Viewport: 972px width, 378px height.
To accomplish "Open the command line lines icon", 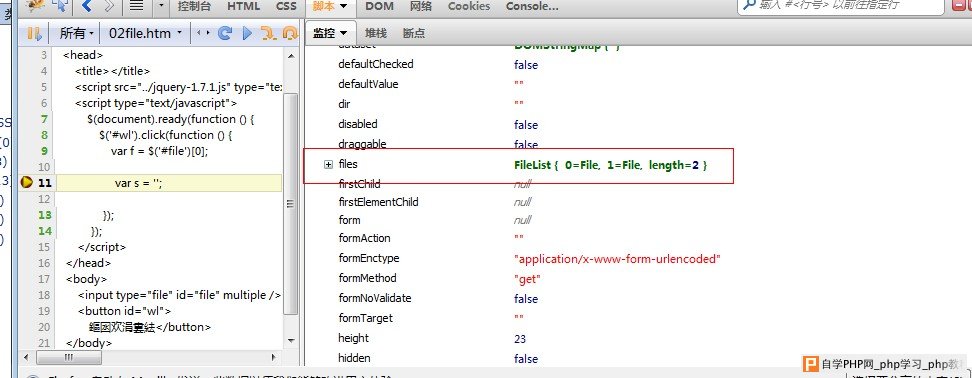I will point(136,6).
